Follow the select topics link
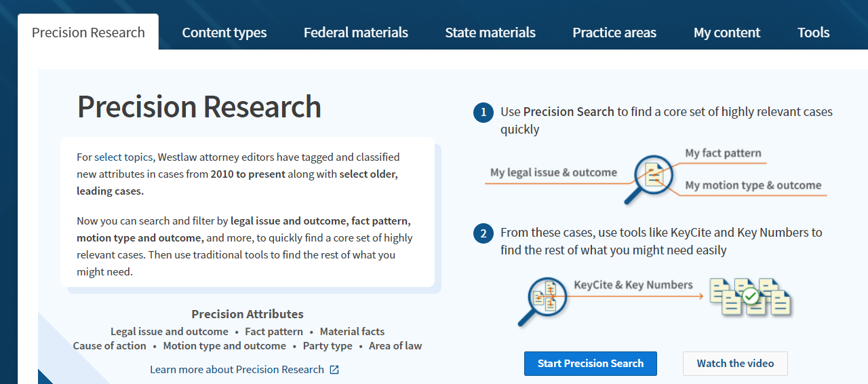The width and height of the screenshot is (868, 384). click(x=123, y=157)
